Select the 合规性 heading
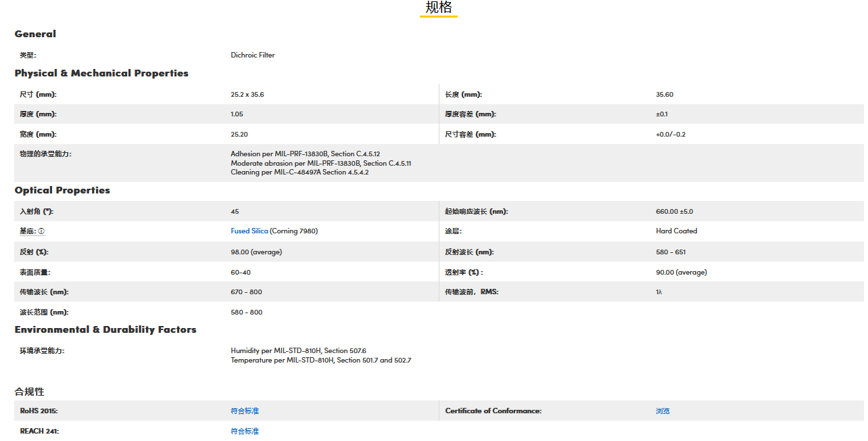868x441 pixels. coord(30,392)
